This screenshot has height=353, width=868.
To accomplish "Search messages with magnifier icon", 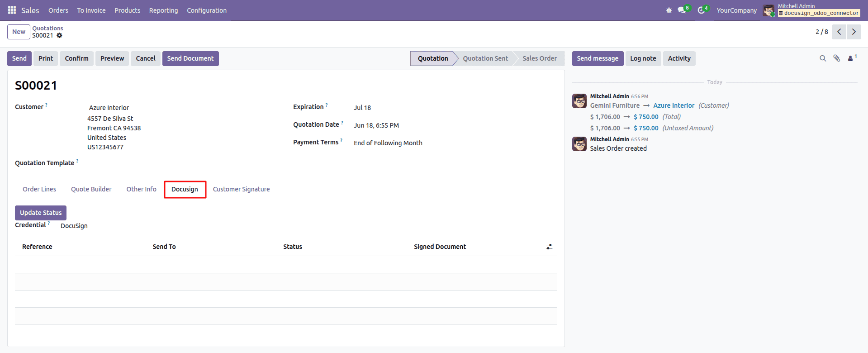I will 823,58.
